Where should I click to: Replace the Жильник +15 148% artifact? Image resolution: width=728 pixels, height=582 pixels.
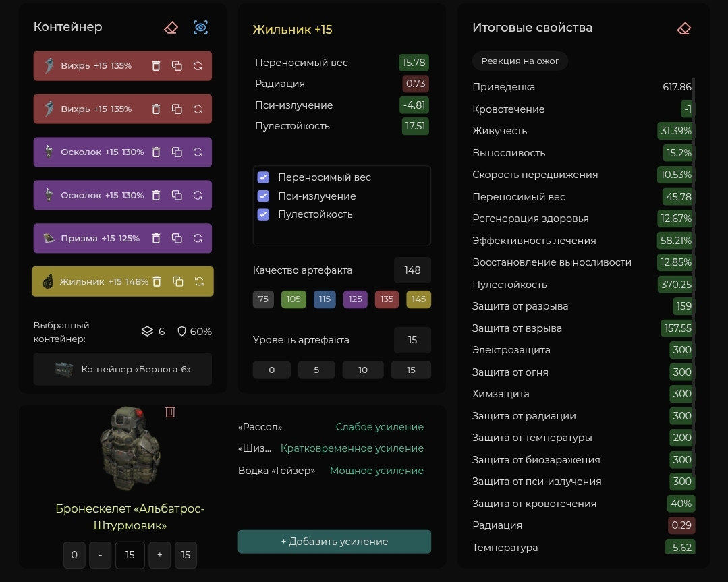coord(199,282)
